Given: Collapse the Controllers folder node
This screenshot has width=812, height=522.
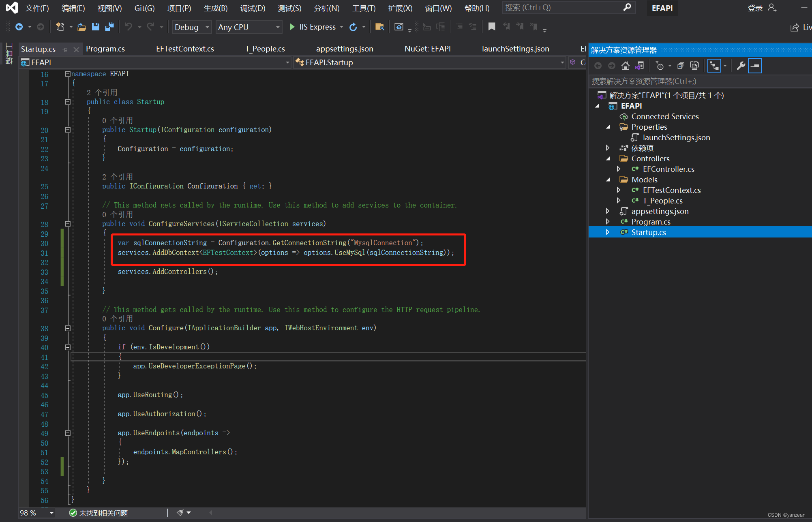Looking at the screenshot, I should click(608, 158).
